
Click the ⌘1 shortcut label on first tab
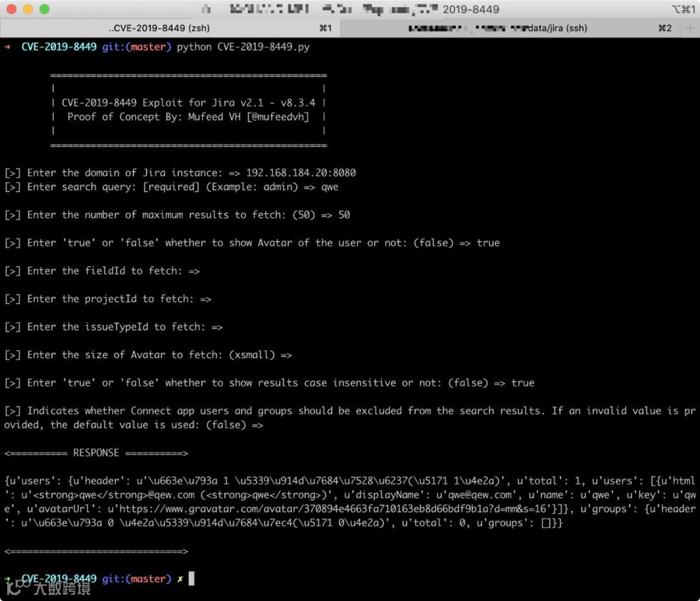[x=326, y=28]
